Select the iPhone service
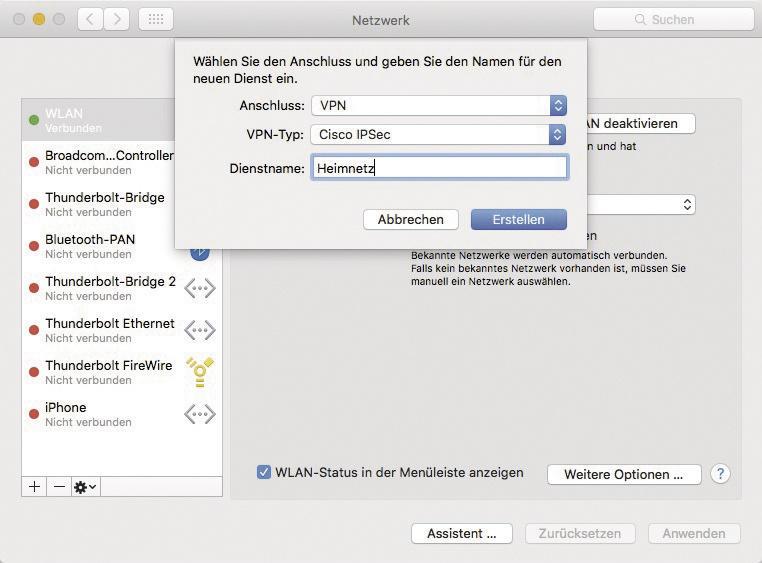Screen dimensions: 762x563 (122, 414)
